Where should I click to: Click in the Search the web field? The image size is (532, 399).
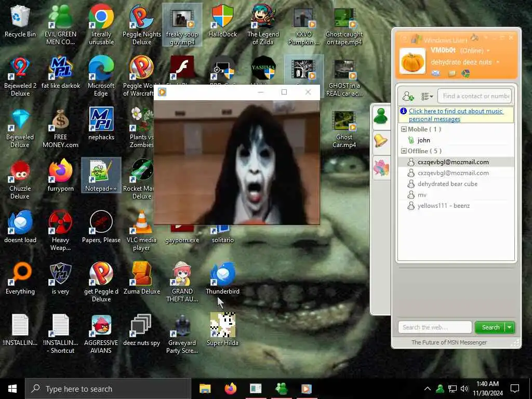coord(435,327)
